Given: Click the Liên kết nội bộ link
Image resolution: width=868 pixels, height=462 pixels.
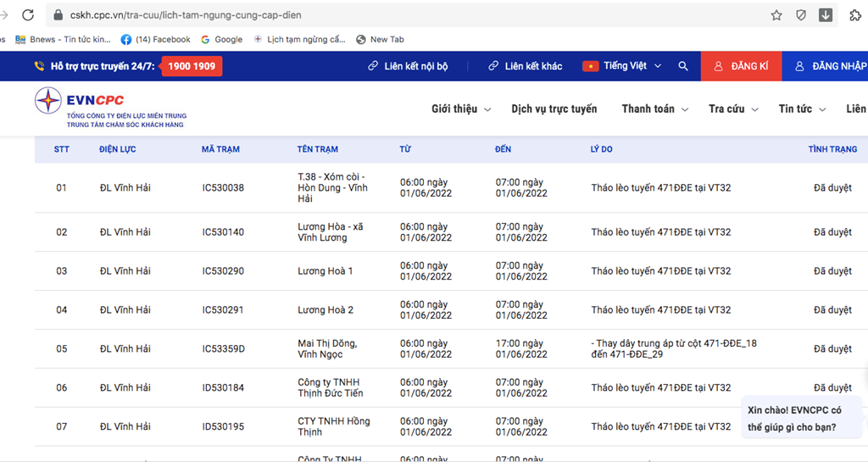Looking at the screenshot, I should tap(408, 66).
